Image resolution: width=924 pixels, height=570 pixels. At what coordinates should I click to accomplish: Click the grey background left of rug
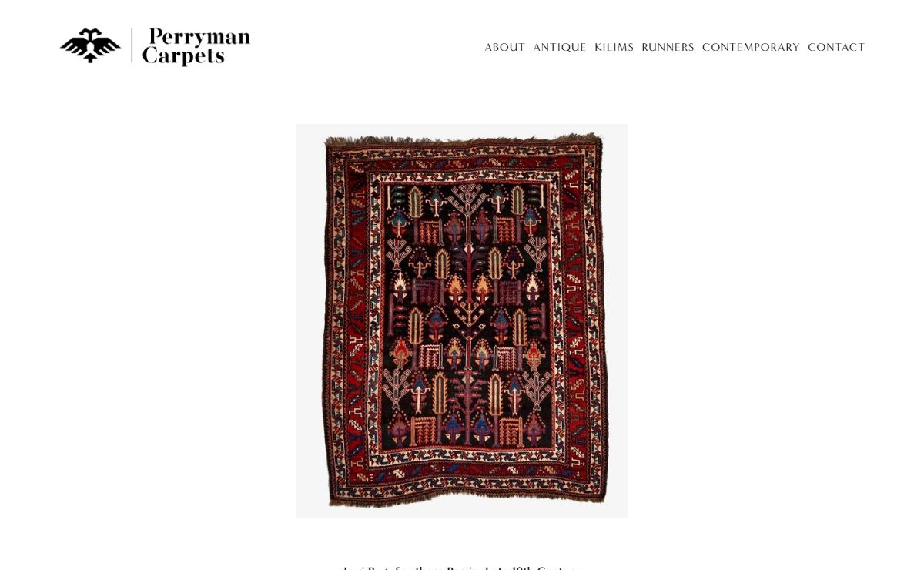309,320
